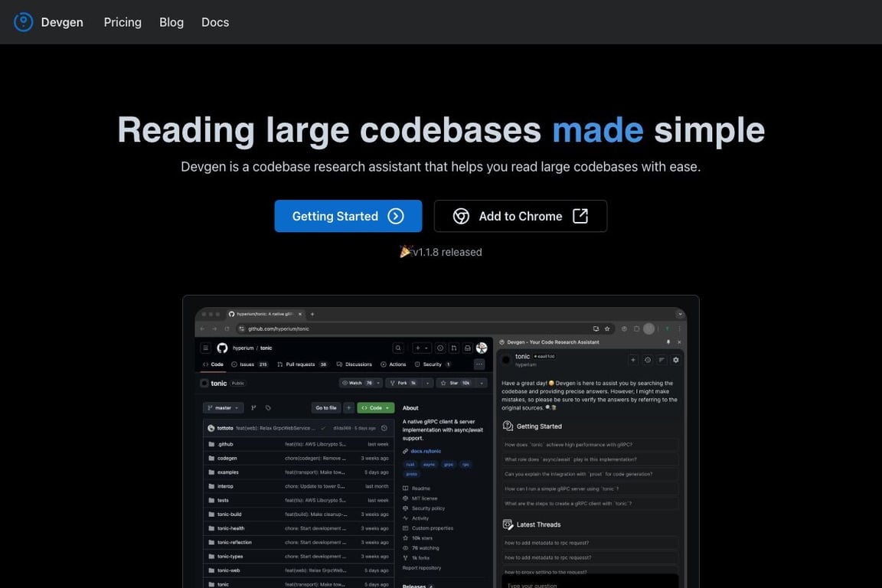Click the bookmark star icon in address bar
Viewport: 882px width, 588px height.
point(607,328)
